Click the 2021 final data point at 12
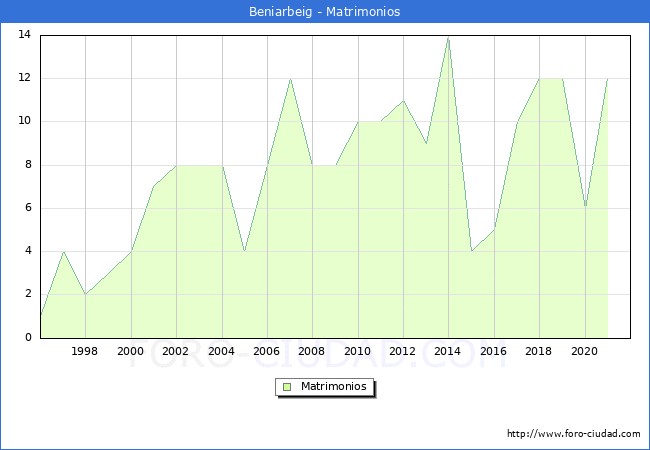This screenshot has height=450, width=650. (x=608, y=79)
